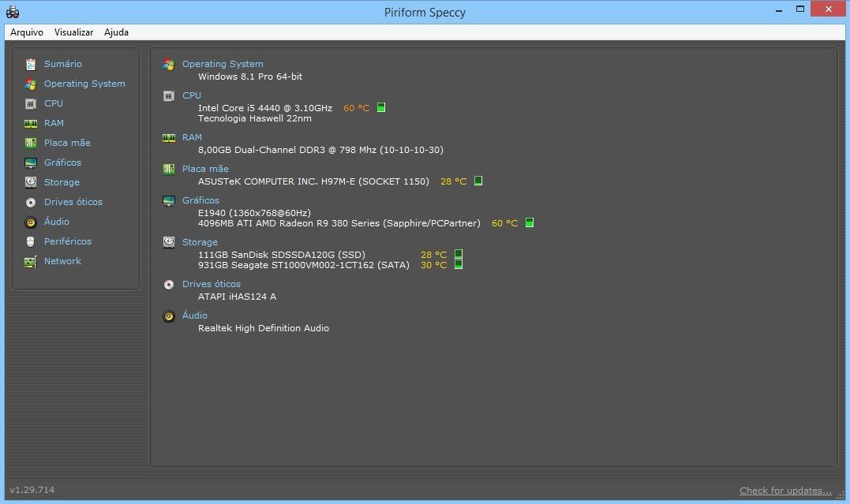Image resolution: width=850 pixels, height=504 pixels.
Task: Click Realtek High Definition Audio text
Action: pyautogui.click(x=264, y=328)
